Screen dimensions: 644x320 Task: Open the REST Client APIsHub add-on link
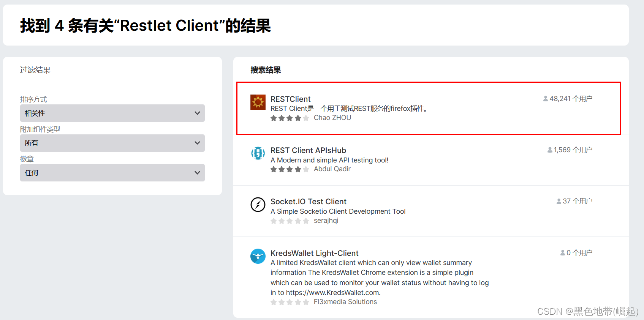click(308, 150)
